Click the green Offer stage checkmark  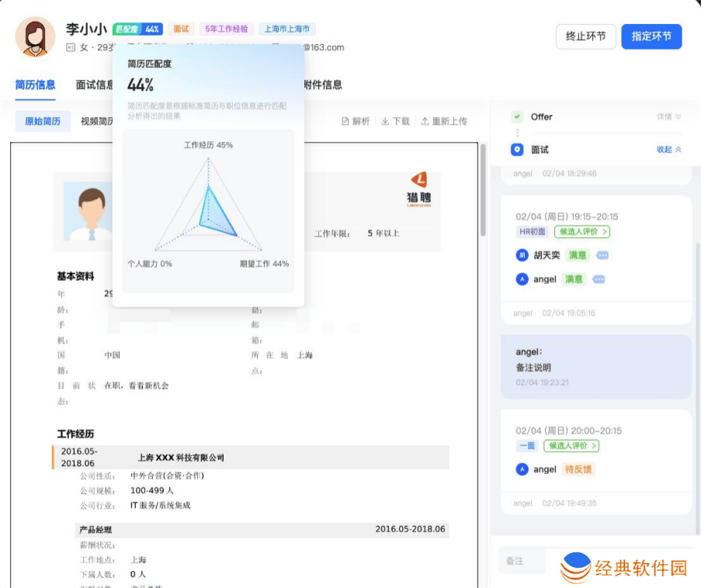[517, 117]
